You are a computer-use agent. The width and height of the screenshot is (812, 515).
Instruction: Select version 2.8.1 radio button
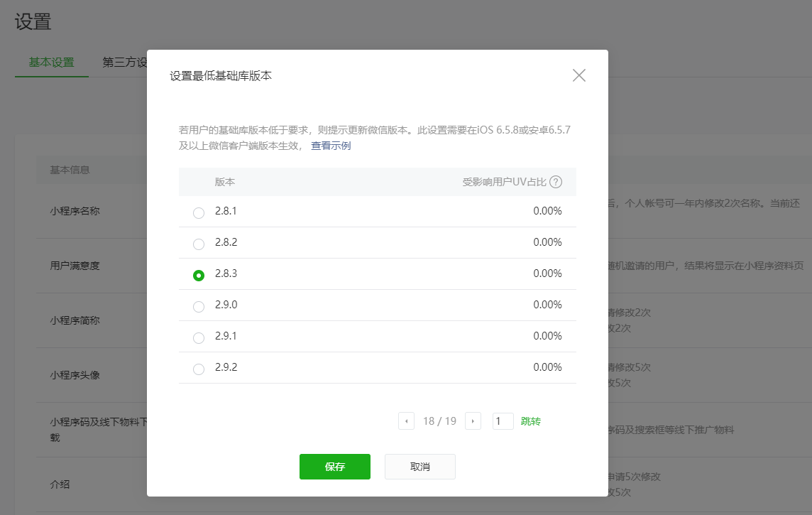[198, 212]
